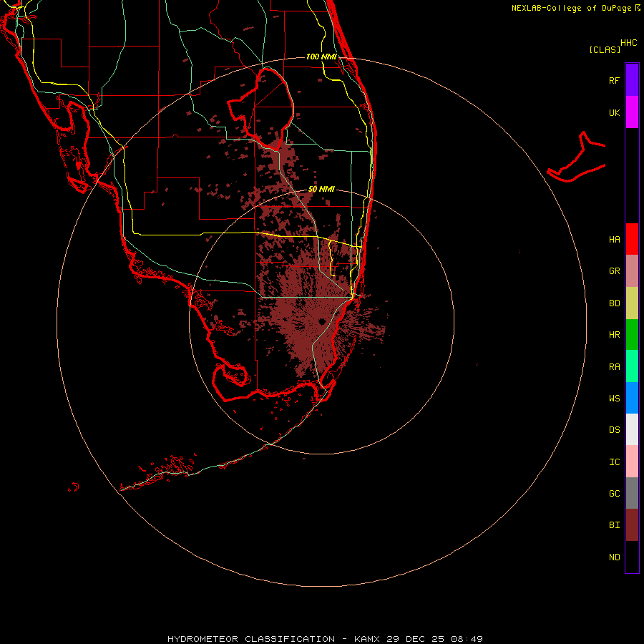Viewport: 644px width, 644px height.
Task: Click the "WS" legend label
Action: point(614,399)
